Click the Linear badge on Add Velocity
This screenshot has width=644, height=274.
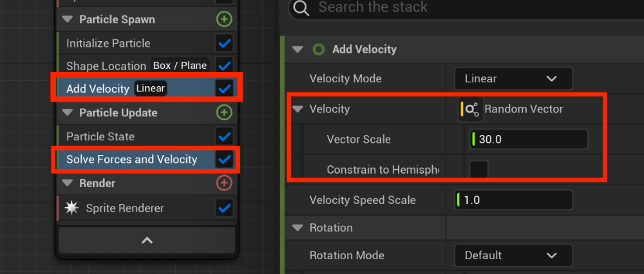pos(151,88)
